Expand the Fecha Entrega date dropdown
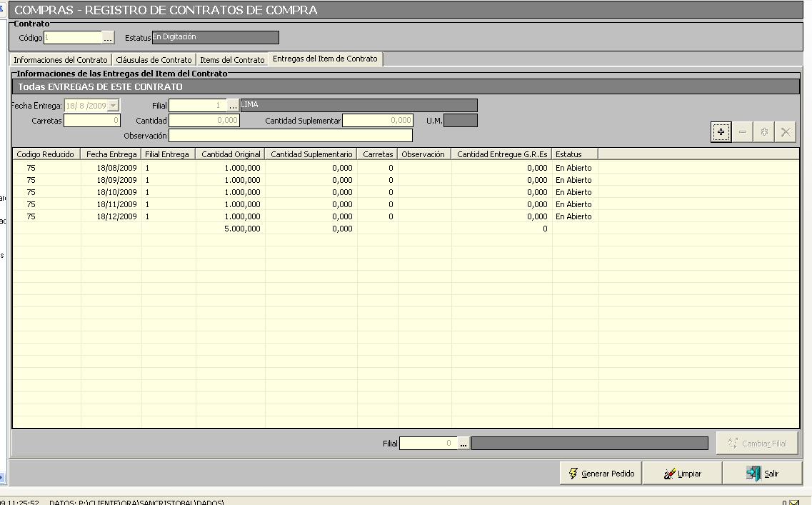The height and width of the screenshot is (505, 812). coord(113,106)
